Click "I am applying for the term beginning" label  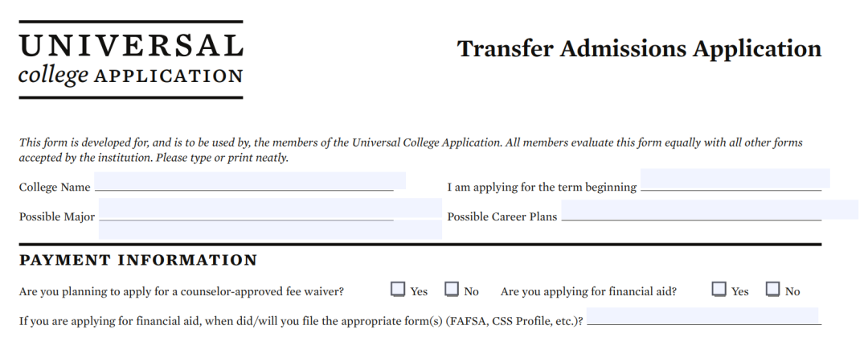click(542, 187)
